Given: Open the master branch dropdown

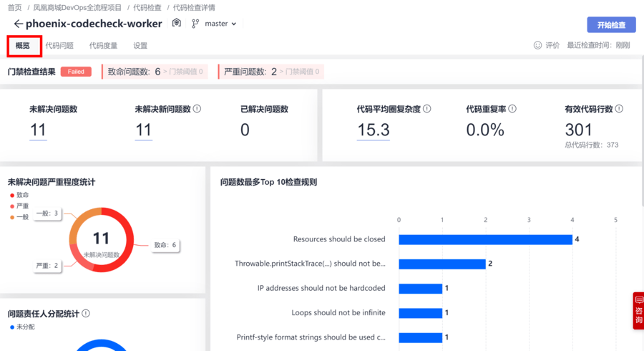Looking at the screenshot, I should click(221, 24).
